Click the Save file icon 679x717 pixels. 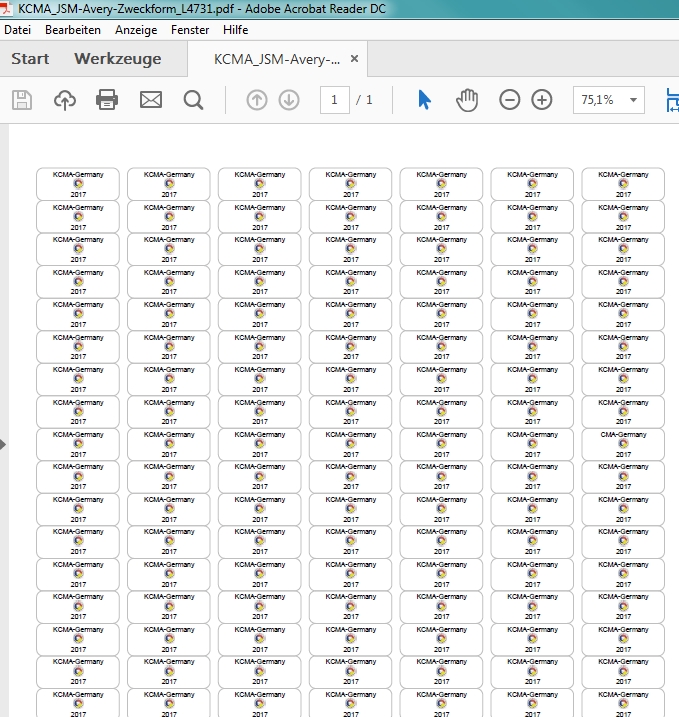[x=21, y=100]
